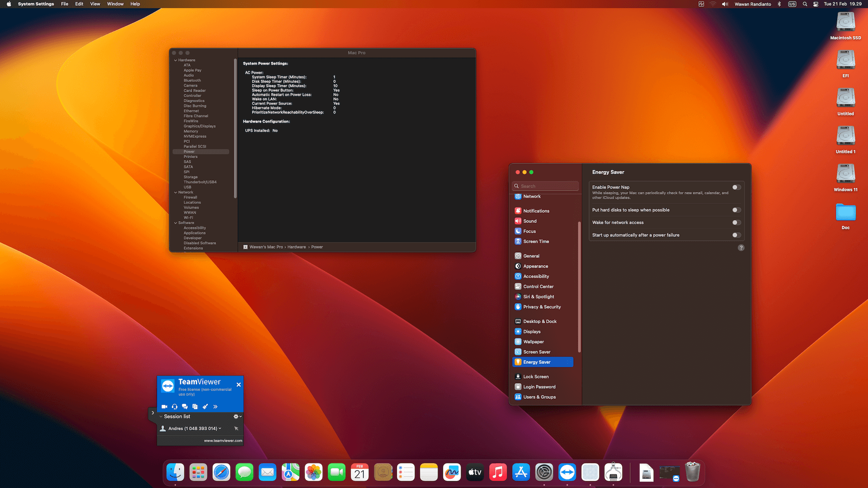Open Spotlight search in the menu bar
868x488 pixels.
point(805,4)
